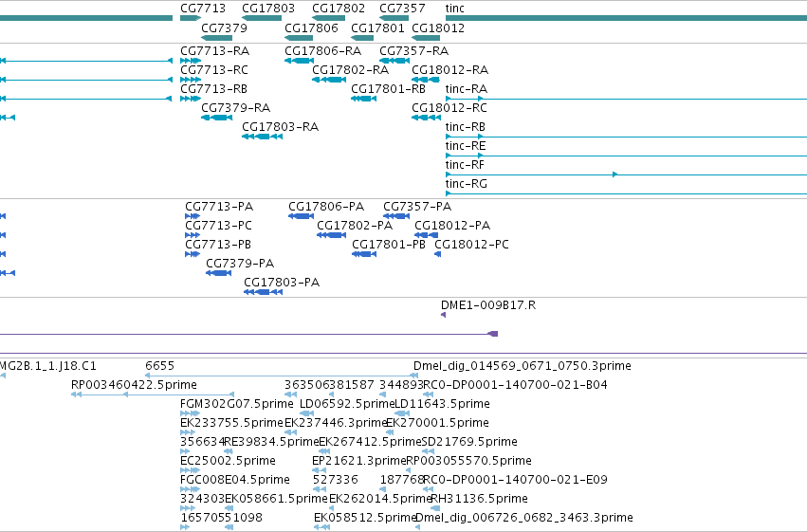Select RC0-DP0001-140700-021-E09 label
807x532 pixels.
point(515,481)
